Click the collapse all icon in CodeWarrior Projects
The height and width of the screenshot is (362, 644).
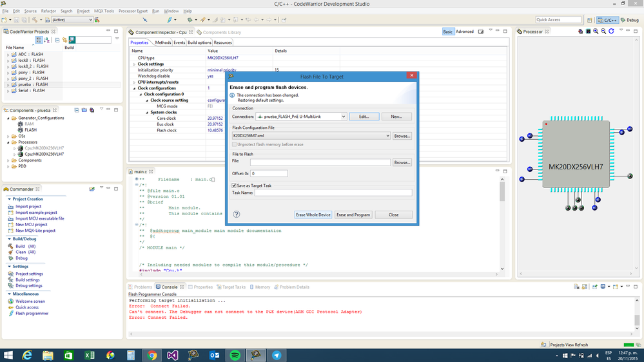57,40
